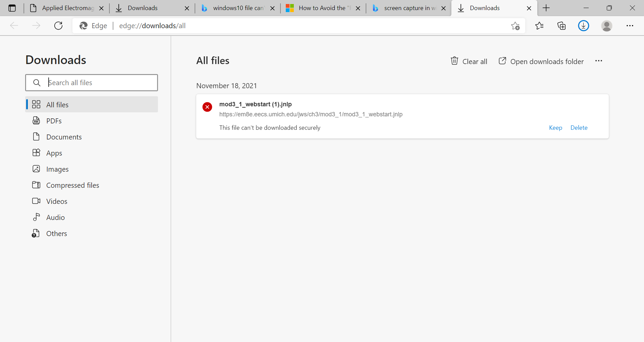Filter downloads by PDFs
Screen dimensions: 644x342
coord(54,121)
